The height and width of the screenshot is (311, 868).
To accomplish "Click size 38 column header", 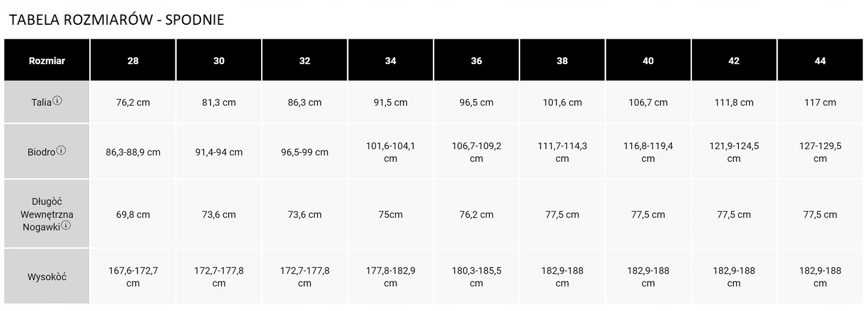I will click(x=562, y=60).
